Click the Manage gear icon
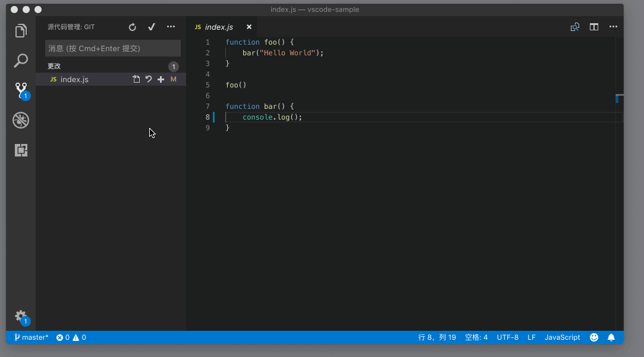This screenshot has height=357, width=644. [x=21, y=316]
